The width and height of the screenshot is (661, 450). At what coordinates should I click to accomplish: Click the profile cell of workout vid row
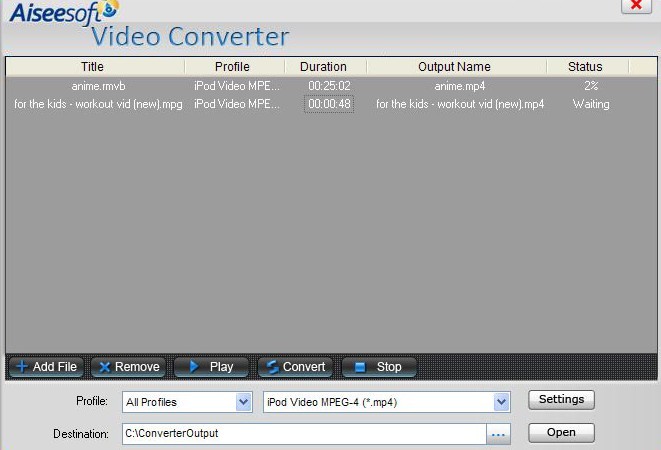coord(236,104)
